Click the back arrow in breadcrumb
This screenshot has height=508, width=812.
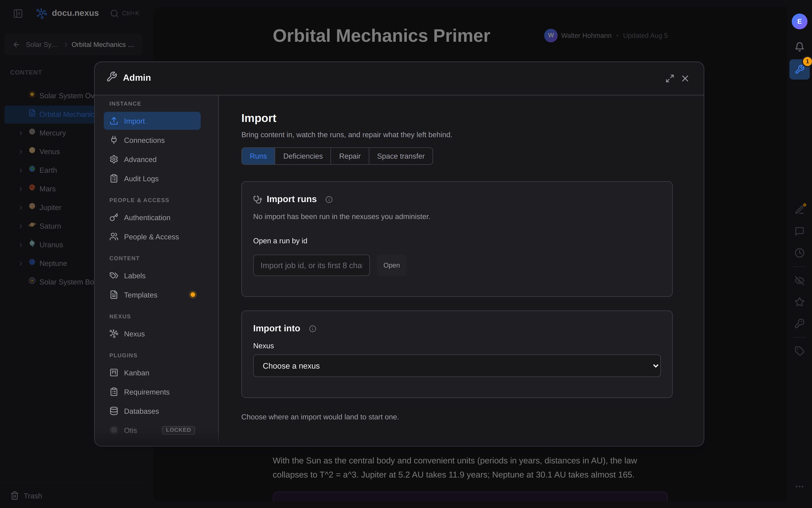click(x=16, y=45)
